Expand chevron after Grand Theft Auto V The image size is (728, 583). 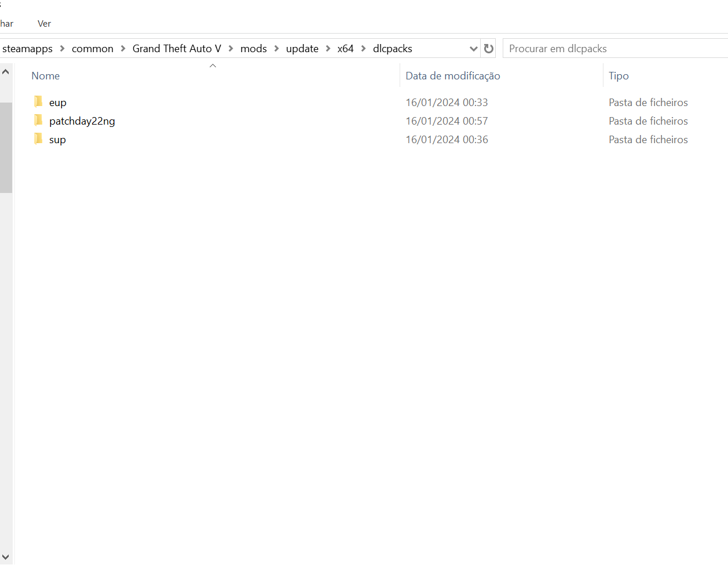coord(231,49)
